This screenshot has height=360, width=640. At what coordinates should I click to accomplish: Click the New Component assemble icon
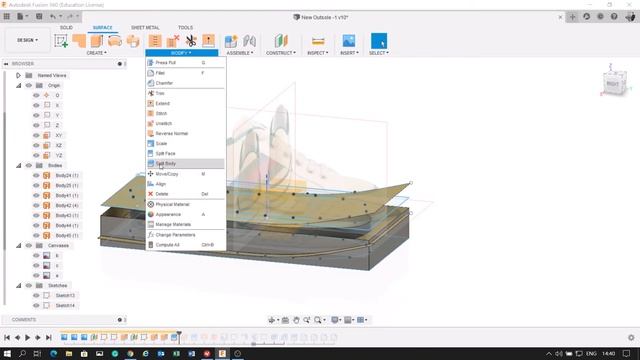coord(231,41)
